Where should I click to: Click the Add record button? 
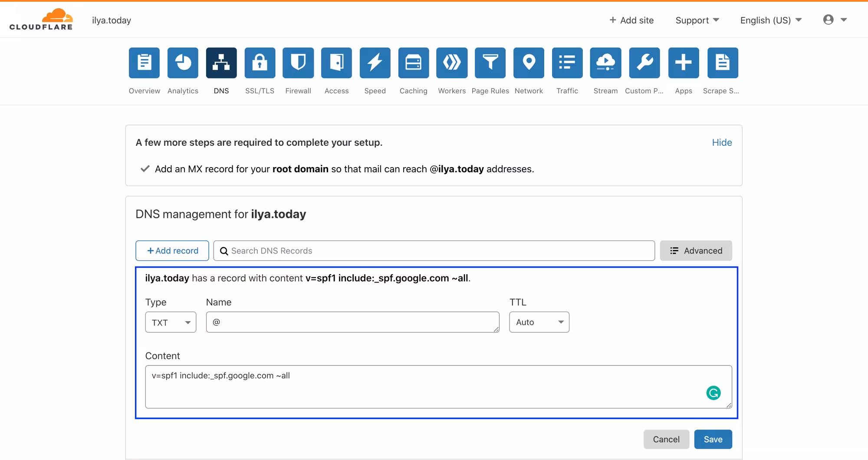[172, 250]
